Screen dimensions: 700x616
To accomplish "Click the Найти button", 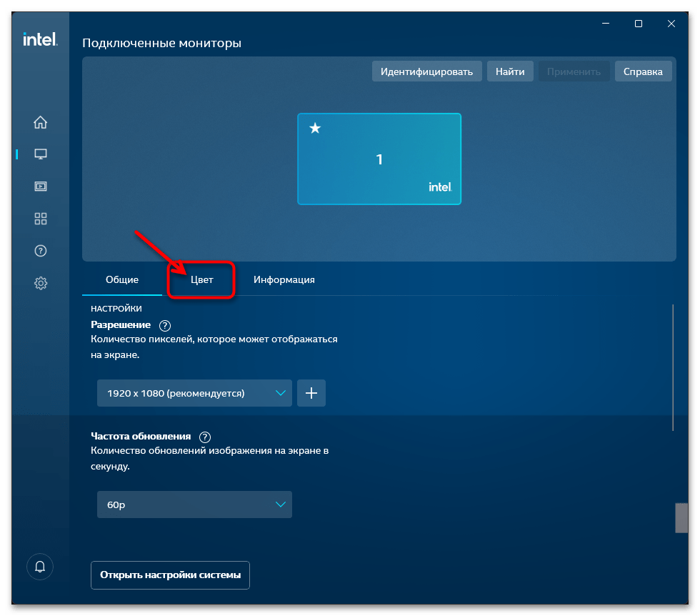I will pyautogui.click(x=510, y=71).
